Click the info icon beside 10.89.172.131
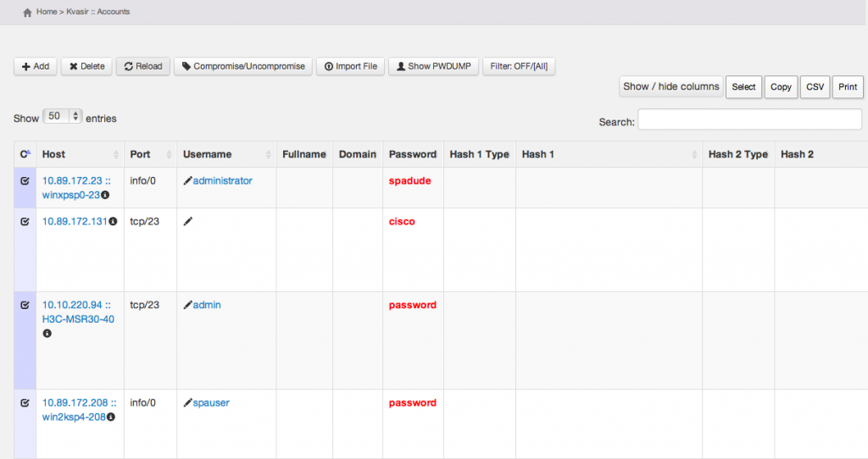 [113, 222]
